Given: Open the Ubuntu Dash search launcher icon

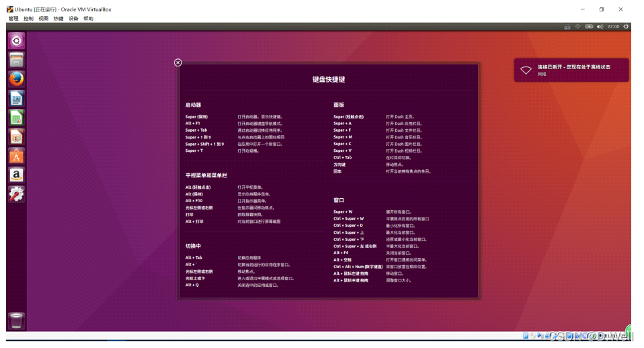Looking at the screenshot, I should (16, 40).
